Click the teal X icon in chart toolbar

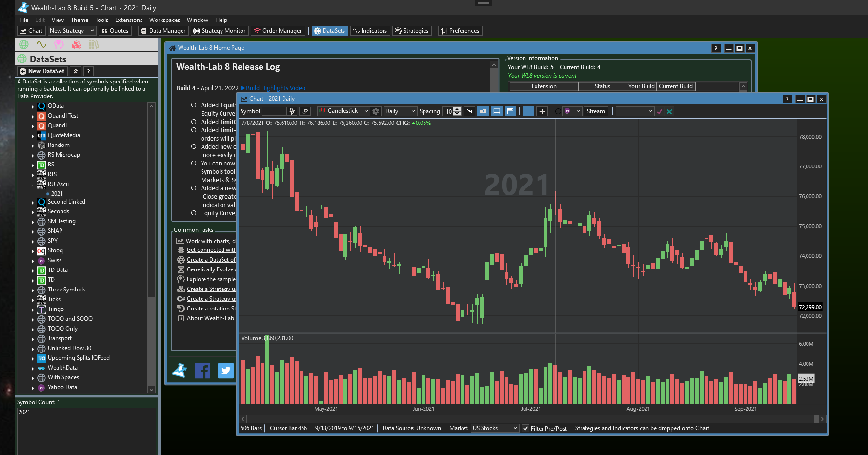pos(669,111)
